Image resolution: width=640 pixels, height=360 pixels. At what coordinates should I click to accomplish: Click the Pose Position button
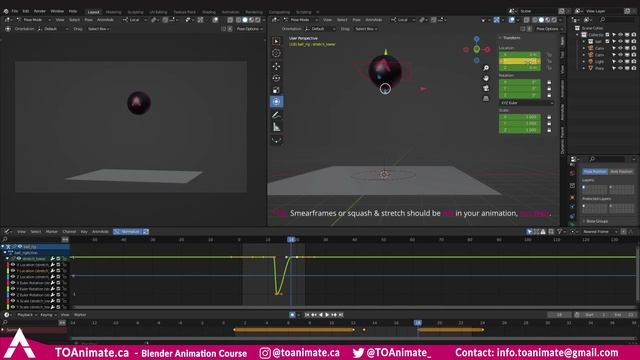pos(595,171)
